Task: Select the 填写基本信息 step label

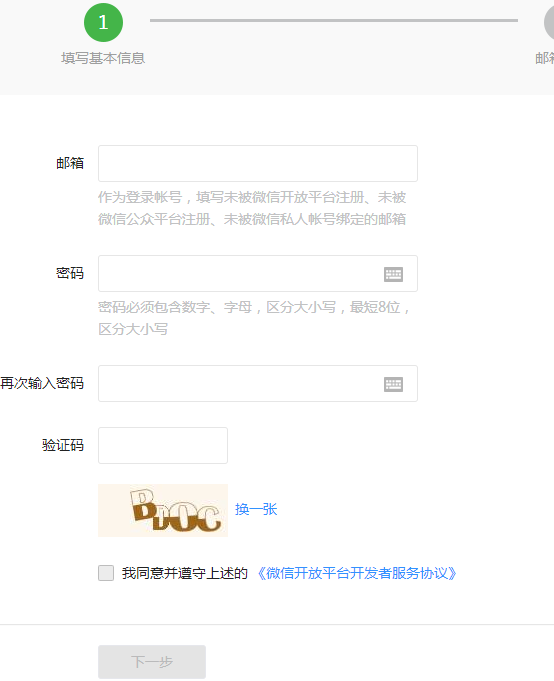Action: [x=103, y=58]
